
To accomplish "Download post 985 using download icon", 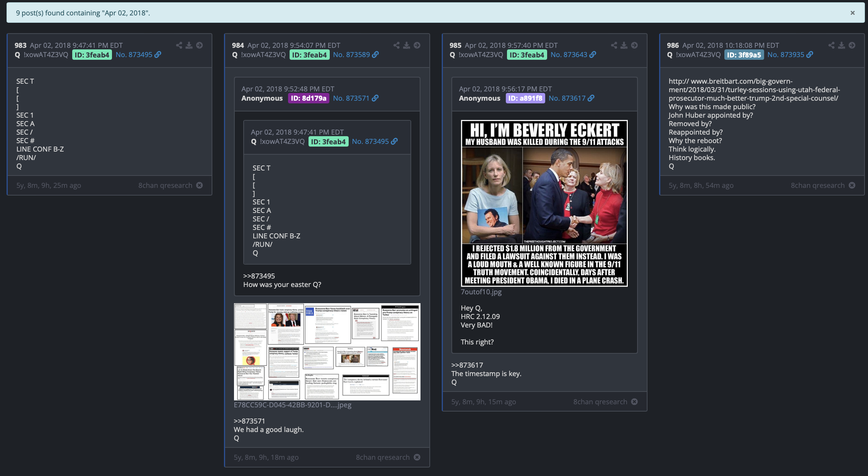I will 624,45.
